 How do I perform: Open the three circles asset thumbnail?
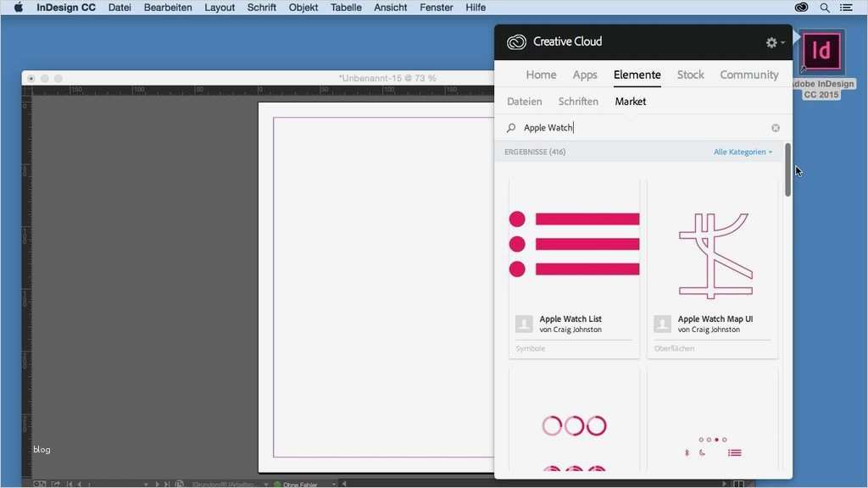pyautogui.click(x=574, y=420)
